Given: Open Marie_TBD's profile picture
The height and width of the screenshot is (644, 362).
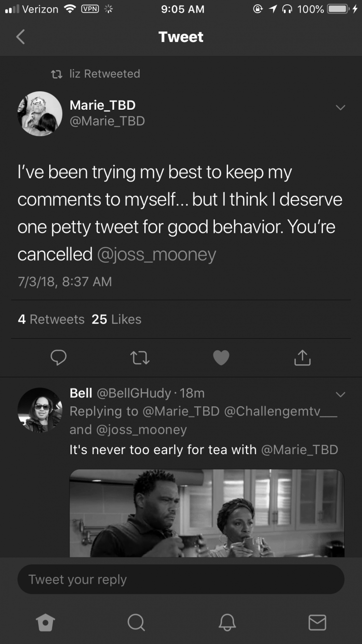Looking at the screenshot, I should click(x=40, y=114).
